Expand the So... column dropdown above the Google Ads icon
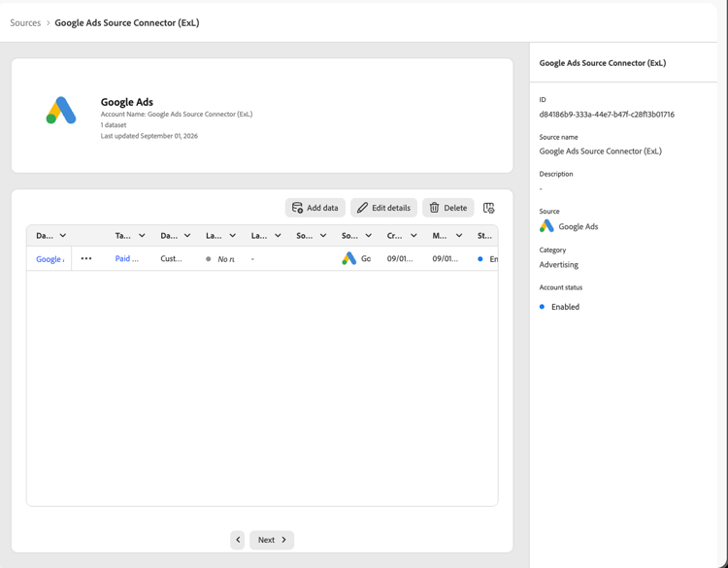This screenshot has height=568, width=728. point(368,236)
